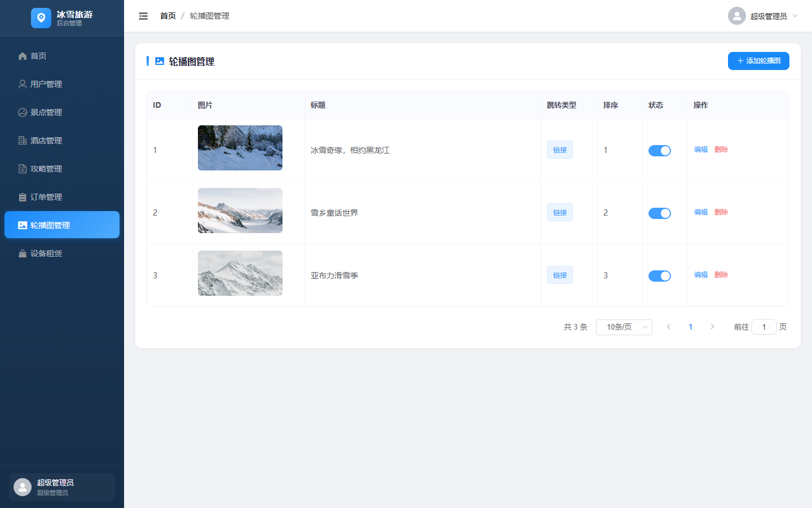Click the 冰雪旅游 location pin logo
Viewport: 812px width, 508px height.
click(41, 18)
